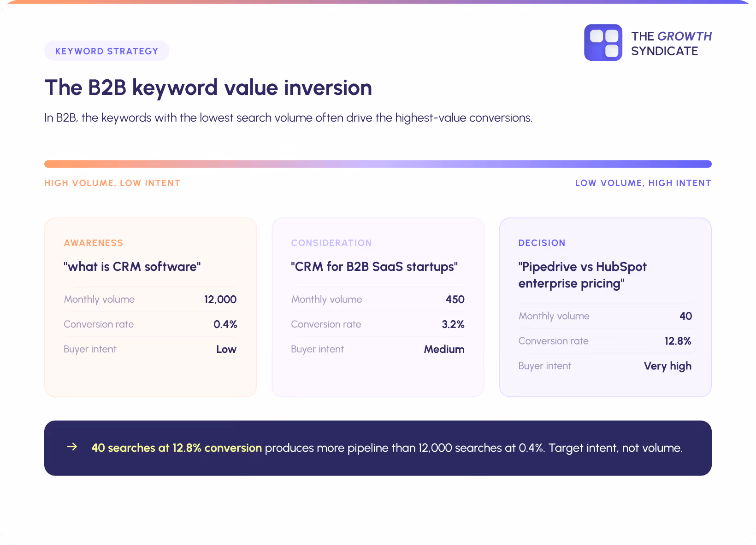Select the Medium buyer intent value
Viewport: 756px width, 545px height.
444,349
